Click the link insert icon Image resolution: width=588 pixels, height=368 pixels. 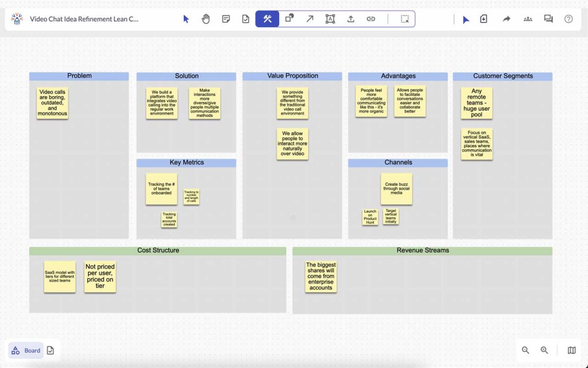click(x=371, y=19)
